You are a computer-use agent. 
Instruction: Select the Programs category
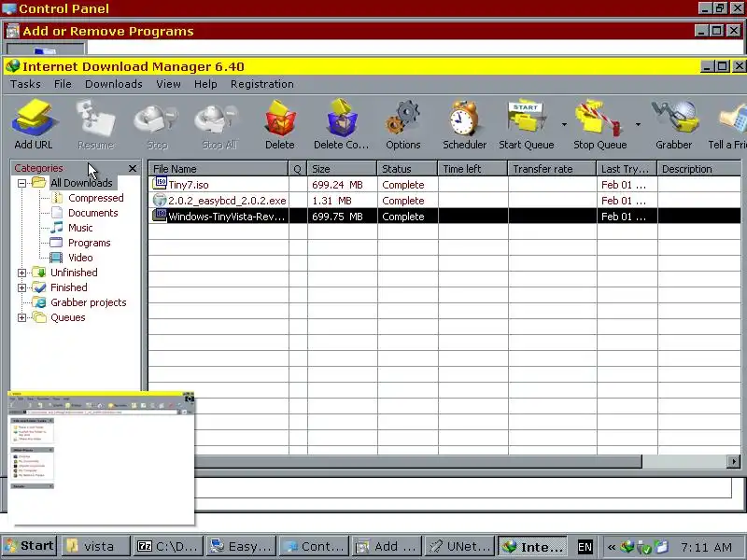tap(89, 243)
